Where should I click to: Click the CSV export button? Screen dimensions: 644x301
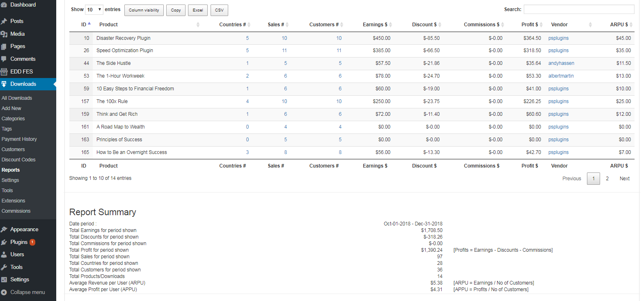[x=219, y=10]
